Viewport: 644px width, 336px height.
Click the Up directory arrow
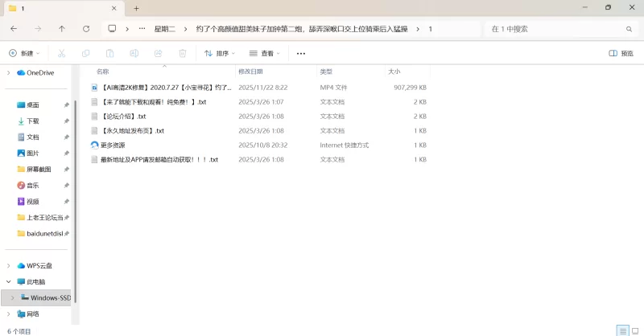[62, 28]
